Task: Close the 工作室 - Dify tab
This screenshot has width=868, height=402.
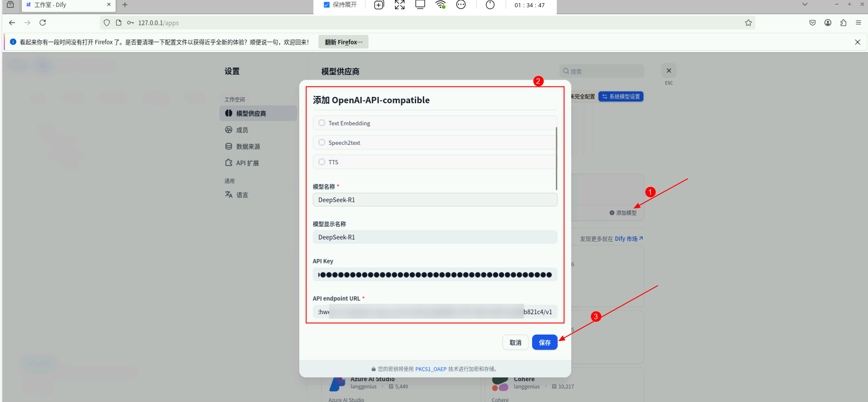Action: 109,5
